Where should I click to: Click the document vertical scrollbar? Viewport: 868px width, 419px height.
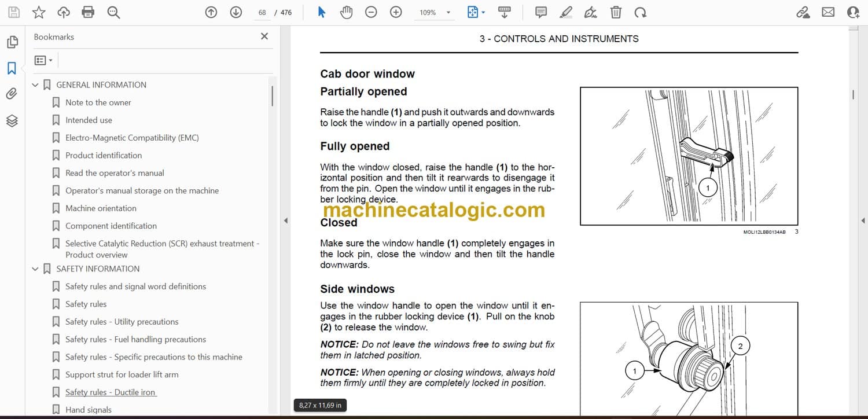[852, 94]
